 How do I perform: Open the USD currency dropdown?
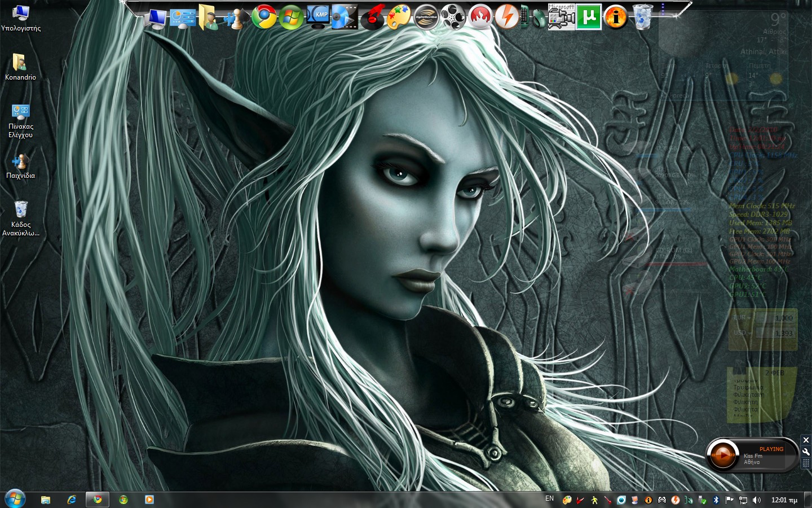tap(742, 333)
